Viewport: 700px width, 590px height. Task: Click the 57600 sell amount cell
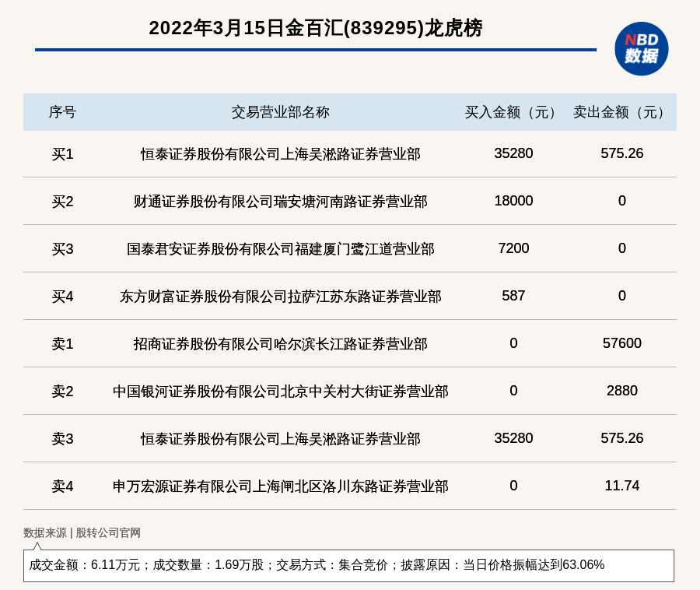pyautogui.click(x=621, y=343)
